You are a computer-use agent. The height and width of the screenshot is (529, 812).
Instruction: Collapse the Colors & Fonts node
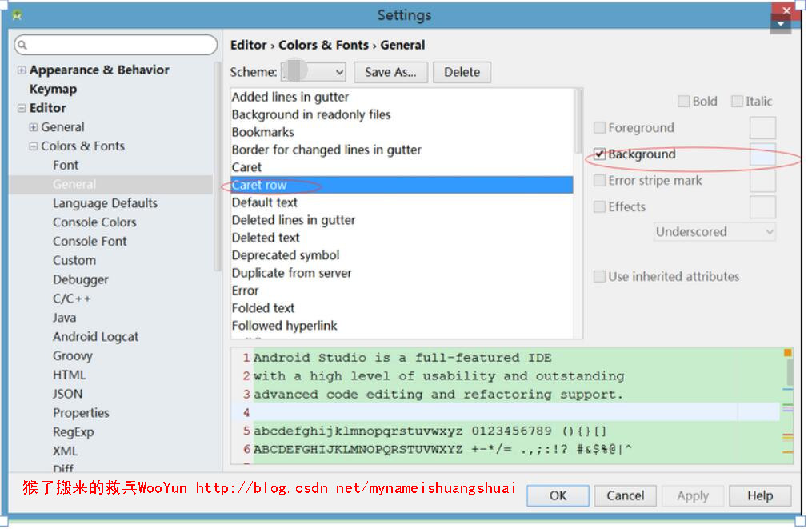point(33,146)
